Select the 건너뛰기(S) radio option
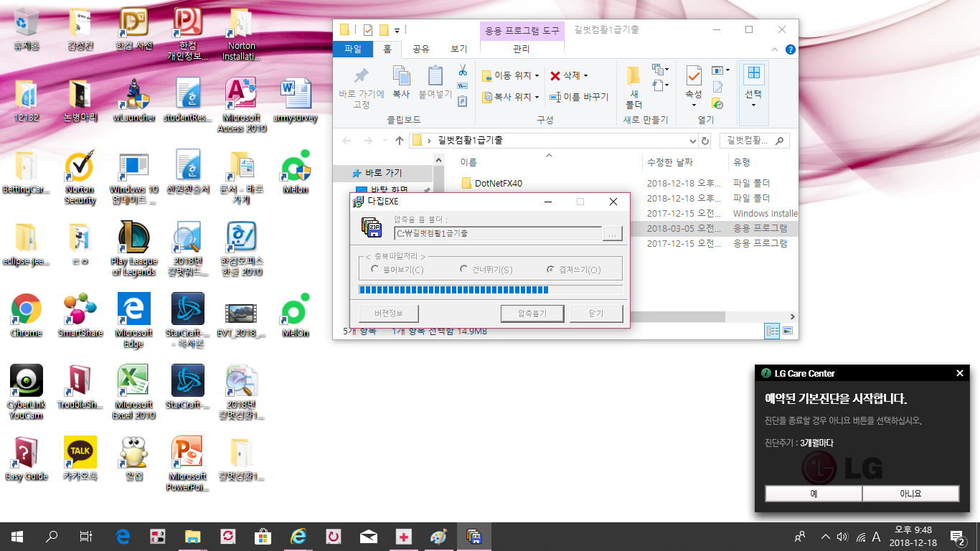The width and height of the screenshot is (980, 551). coord(464,270)
